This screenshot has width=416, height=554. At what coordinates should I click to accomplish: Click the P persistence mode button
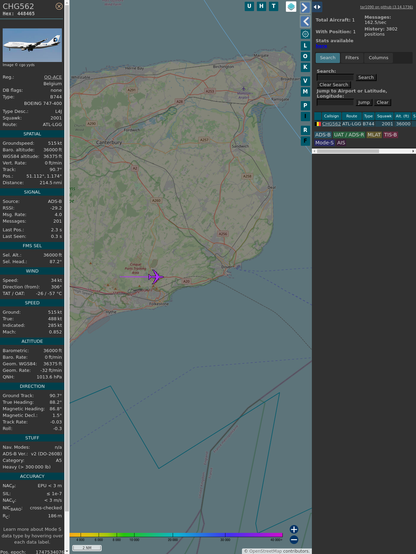[x=305, y=105]
